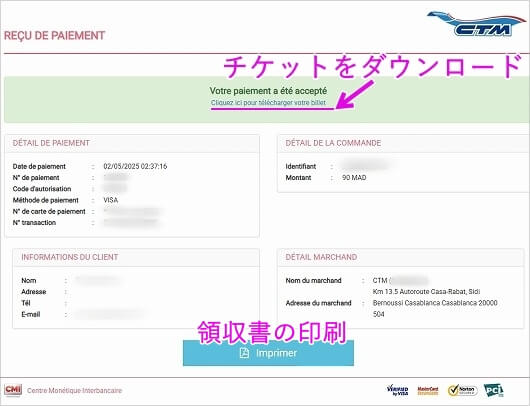Click the Norton Secured badge
The width and height of the screenshot is (530, 406).
[x=462, y=390]
